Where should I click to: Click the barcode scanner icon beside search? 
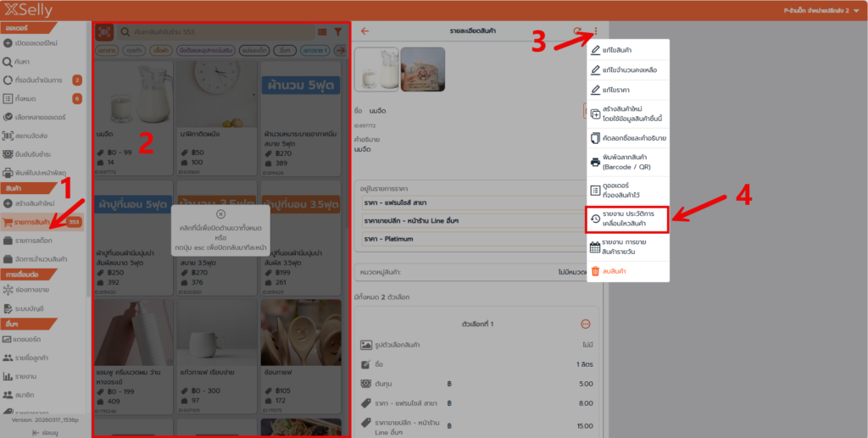105,32
